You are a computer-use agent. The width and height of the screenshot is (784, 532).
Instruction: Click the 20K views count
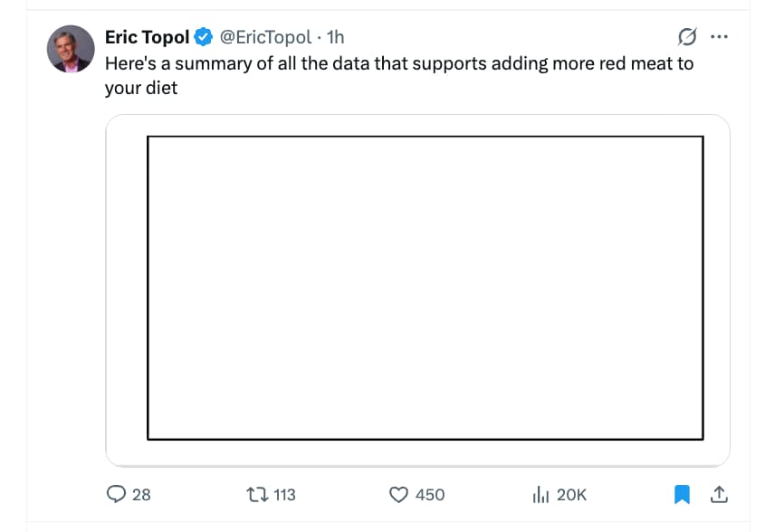pyautogui.click(x=571, y=495)
